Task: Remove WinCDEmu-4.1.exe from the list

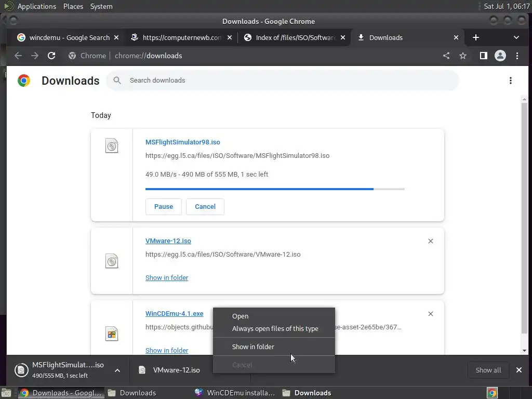Action: coord(431,314)
